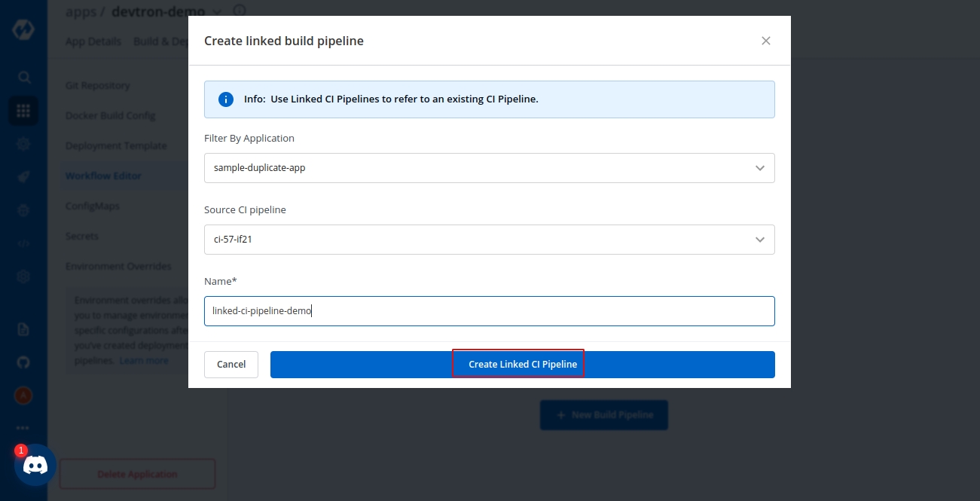Screen dimensions: 980x501
Task: Open Global Configurations gear icon
Action: pyautogui.click(x=23, y=276)
